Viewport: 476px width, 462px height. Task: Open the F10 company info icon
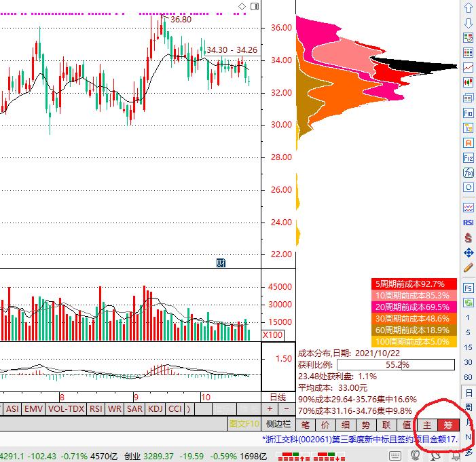coord(468,113)
